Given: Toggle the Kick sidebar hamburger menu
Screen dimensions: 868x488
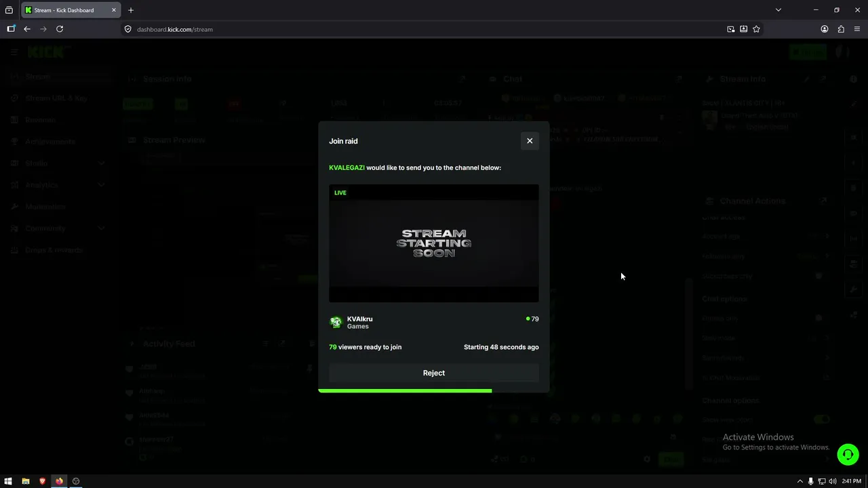Looking at the screenshot, I should click(14, 52).
